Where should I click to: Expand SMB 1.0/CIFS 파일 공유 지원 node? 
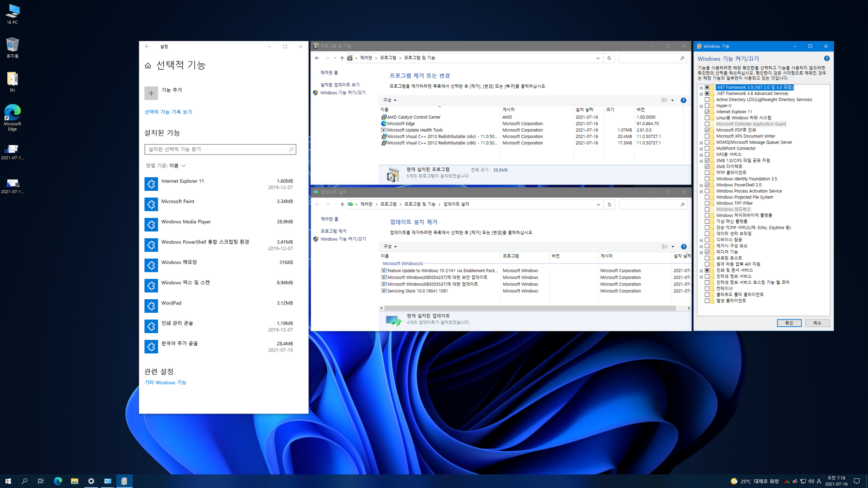pyautogui.click(x=701, y=161)
